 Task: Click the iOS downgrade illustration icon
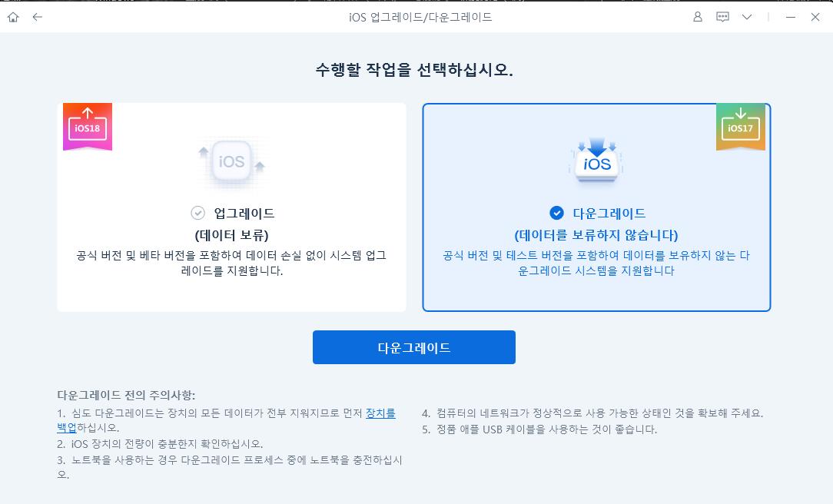[596, 161]
